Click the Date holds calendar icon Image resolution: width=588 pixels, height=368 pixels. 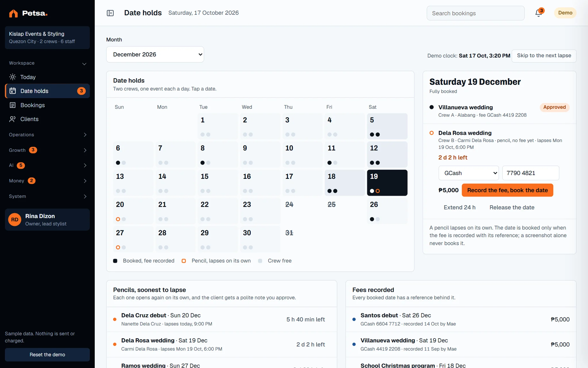(x=13, y=91)
